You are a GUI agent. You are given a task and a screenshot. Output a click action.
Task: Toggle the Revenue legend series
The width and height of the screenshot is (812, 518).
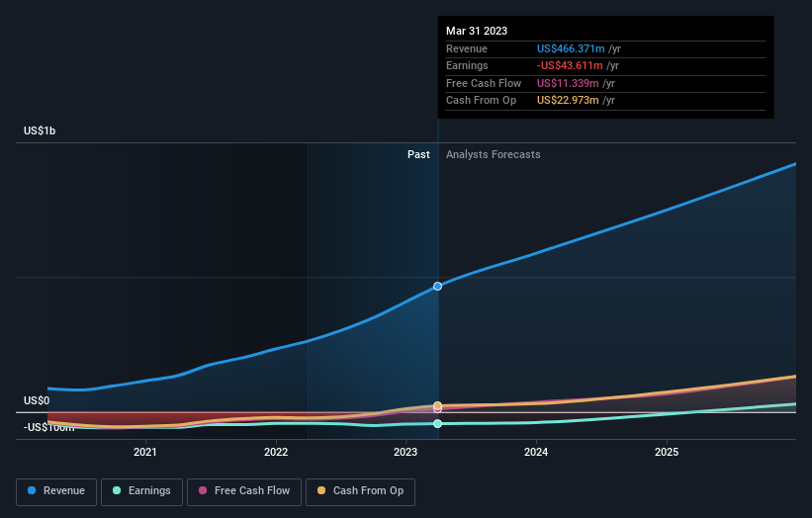pyautogui.click(x=56, y=491)
